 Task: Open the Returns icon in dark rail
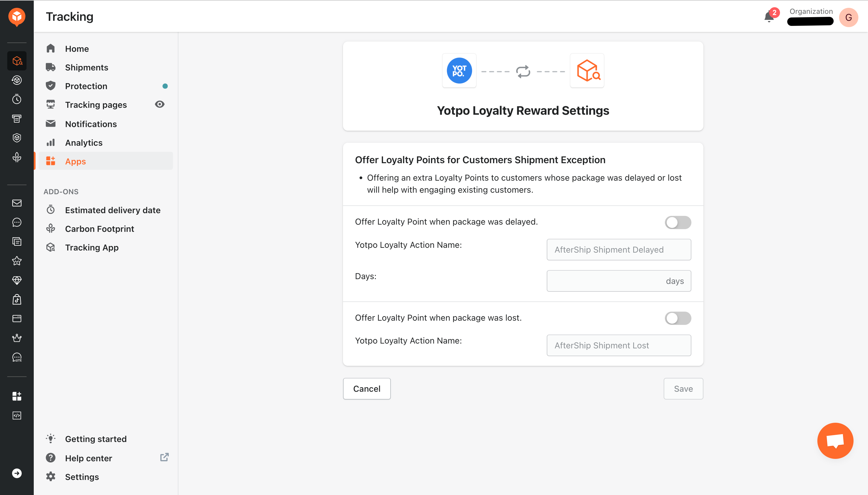click(17, 80)
